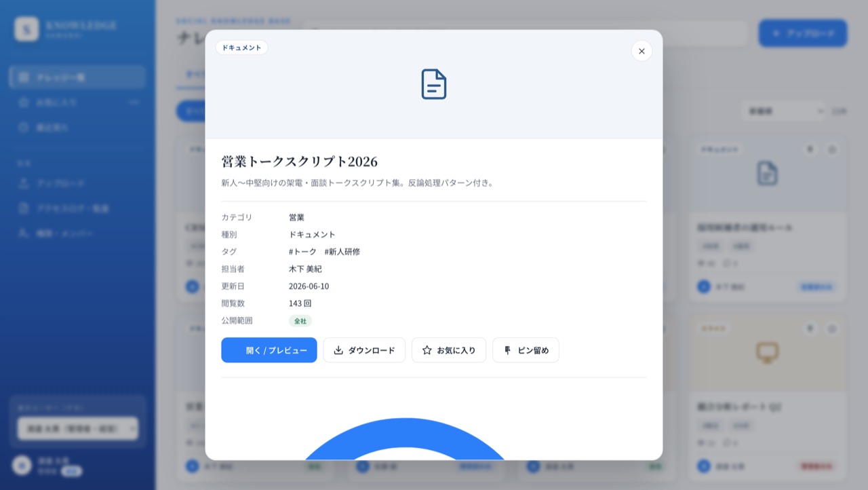The width and height of the screenshot is (868, 490).
Task: Pin the top-right background document card
Action: click(x=810, y=149)
